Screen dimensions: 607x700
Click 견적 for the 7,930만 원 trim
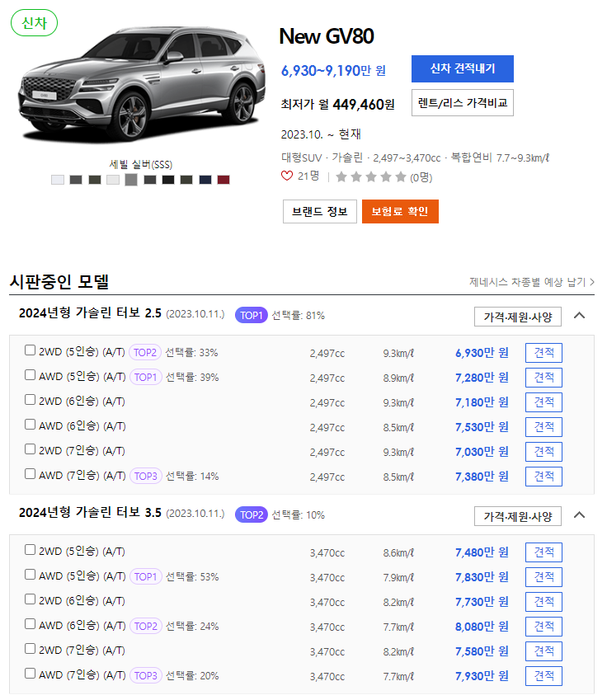coord(543,676)
